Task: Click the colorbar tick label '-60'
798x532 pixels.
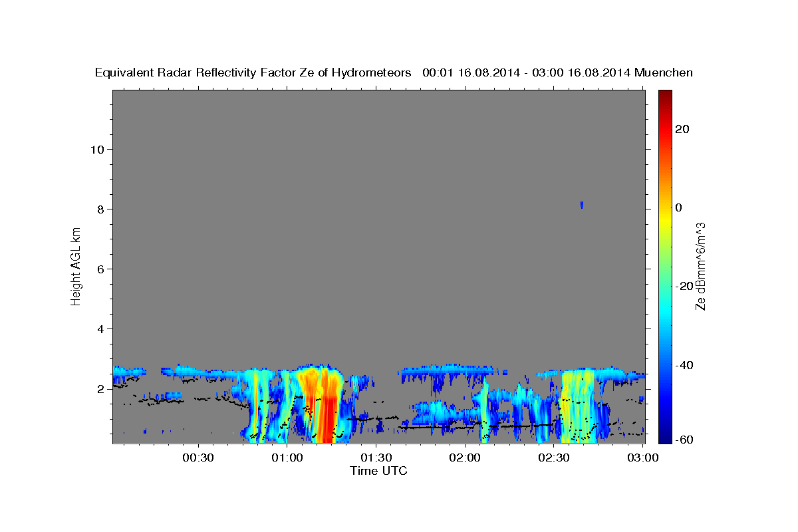Action: (x=683, y=440)
